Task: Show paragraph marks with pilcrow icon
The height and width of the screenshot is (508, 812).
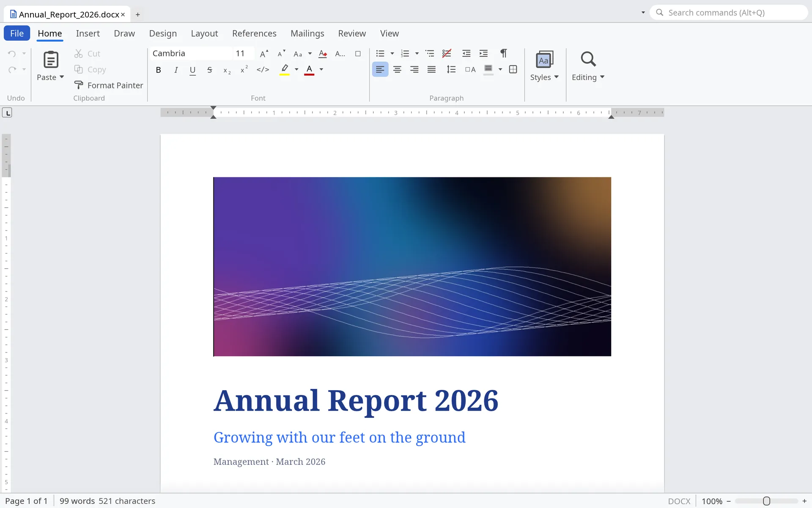Action: pyautogui.click(x=503, y=53)
